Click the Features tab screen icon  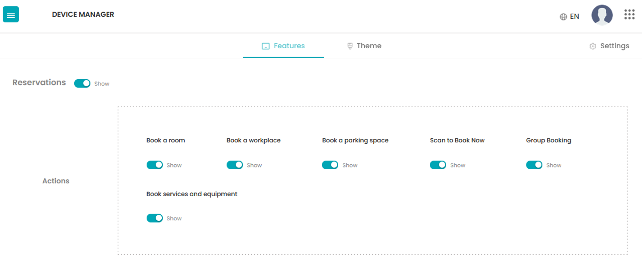coord(266,46)
